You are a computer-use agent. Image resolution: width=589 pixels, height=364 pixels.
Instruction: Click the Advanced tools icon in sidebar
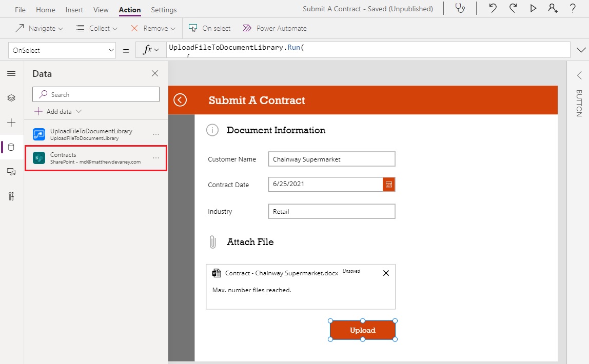11,196
